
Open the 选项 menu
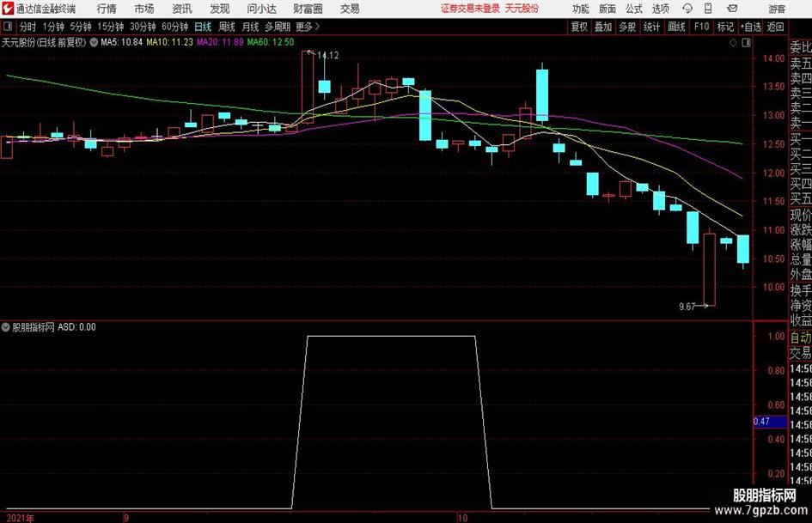pyautogui.click(x=660, y=9)
